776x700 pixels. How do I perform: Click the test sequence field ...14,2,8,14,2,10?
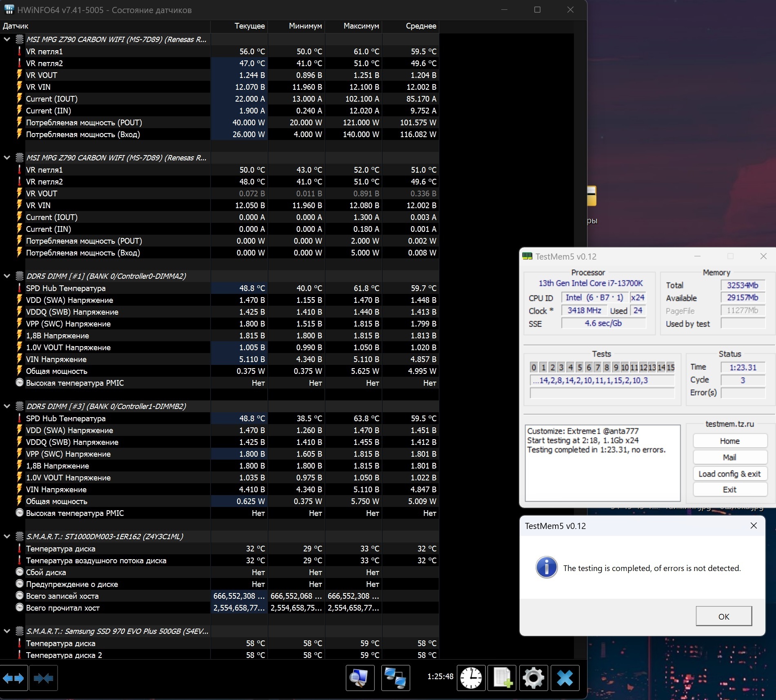pos(602,380)
